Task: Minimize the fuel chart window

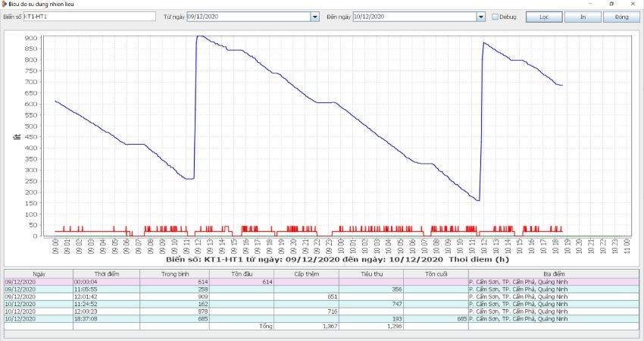Action: tap(590, 4)
